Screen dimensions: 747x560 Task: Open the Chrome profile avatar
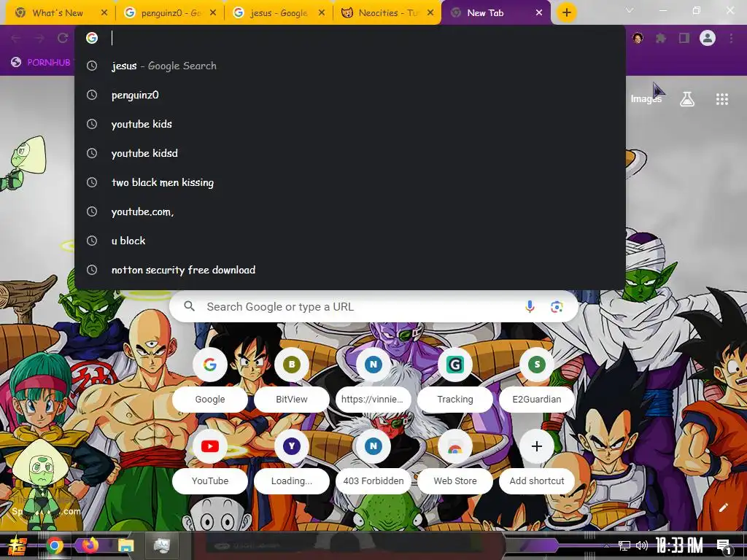[x=708, y=38]
